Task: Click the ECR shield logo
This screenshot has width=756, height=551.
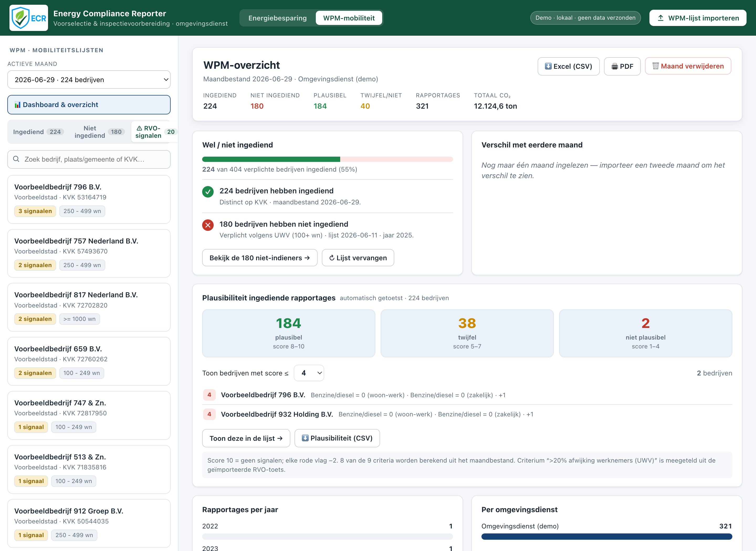Action: pos(29,18)
